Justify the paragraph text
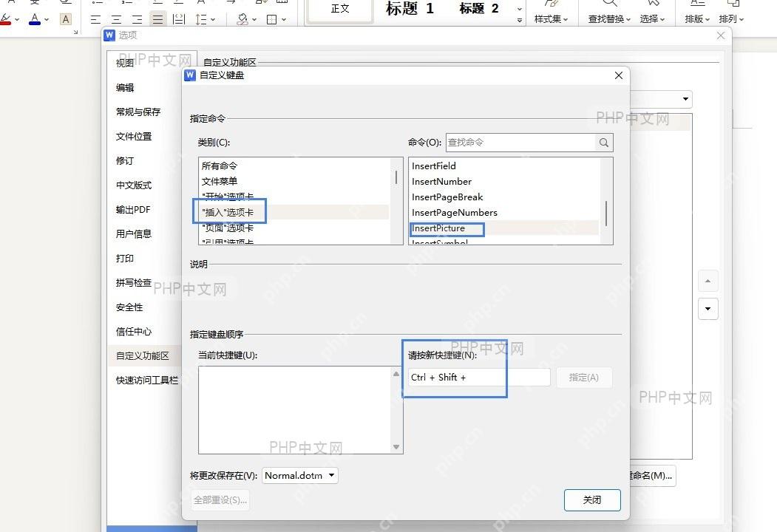The image size is (777, 532). pos(157,19)
